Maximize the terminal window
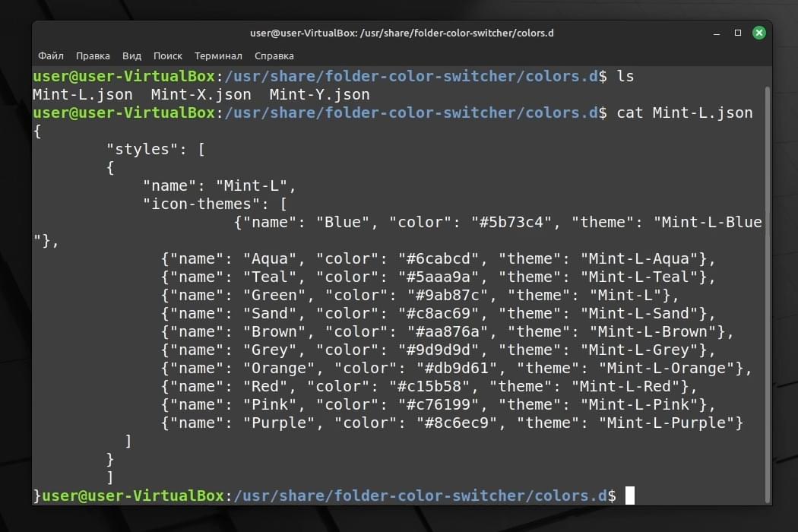This screenshot has height=532, width=798. pos(737,33)
